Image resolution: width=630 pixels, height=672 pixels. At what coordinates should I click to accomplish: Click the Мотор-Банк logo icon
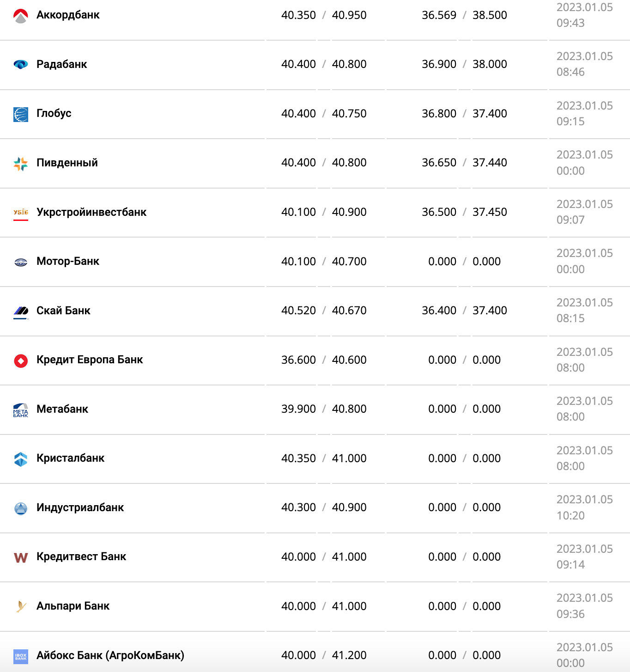21,262
